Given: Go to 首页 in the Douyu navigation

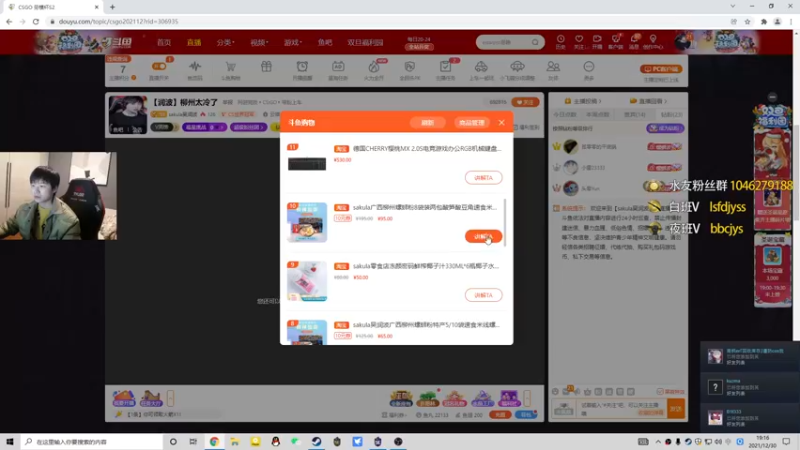Looking at the screenshot, I should click(x=164, y=42).
